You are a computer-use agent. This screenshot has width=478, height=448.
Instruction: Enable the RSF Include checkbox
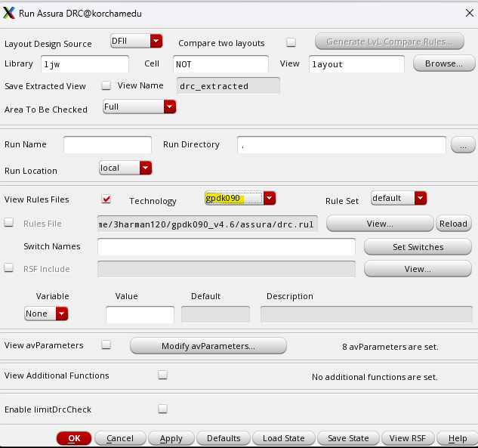coord(9,267)
